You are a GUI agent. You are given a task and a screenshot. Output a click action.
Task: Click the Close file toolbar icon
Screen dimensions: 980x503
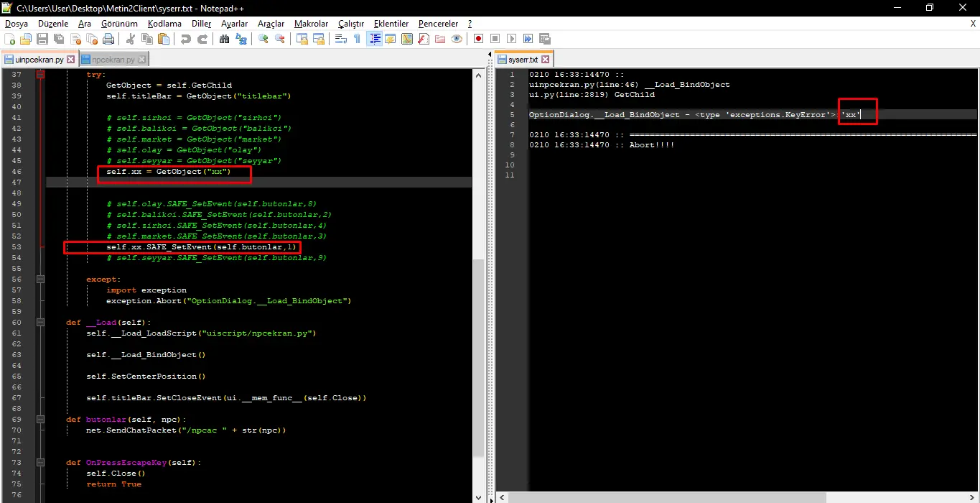(x=75, y=39)
